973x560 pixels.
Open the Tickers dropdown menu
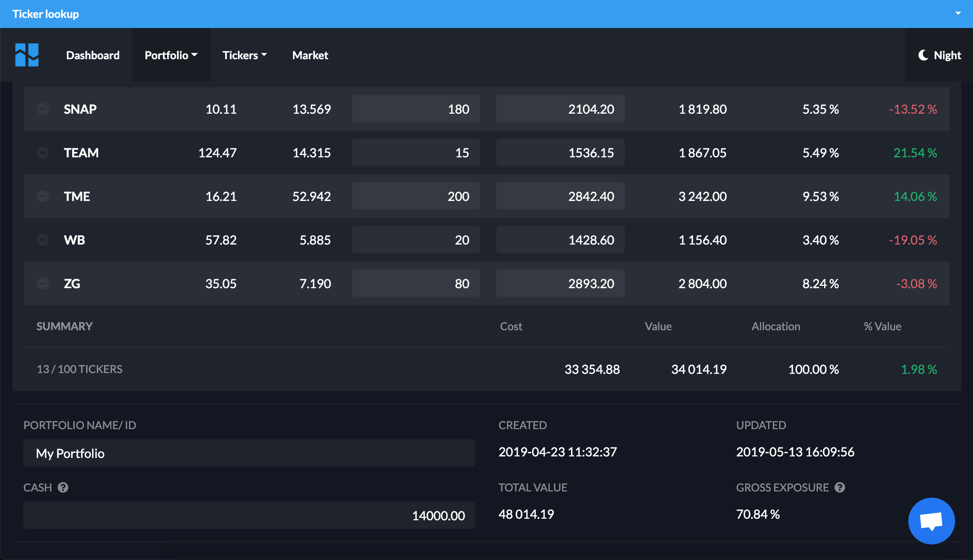click(245, 55)
